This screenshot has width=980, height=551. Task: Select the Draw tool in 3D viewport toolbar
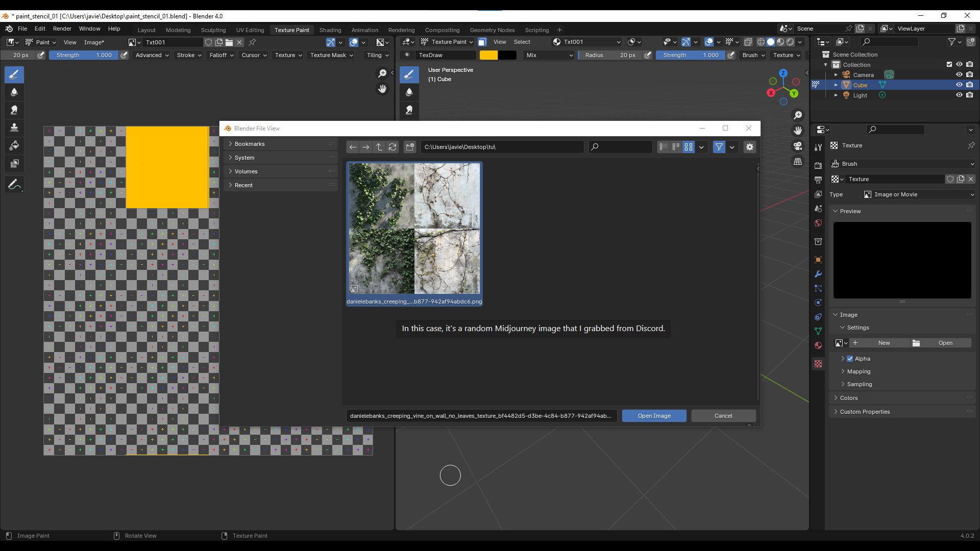click(409, 74)
